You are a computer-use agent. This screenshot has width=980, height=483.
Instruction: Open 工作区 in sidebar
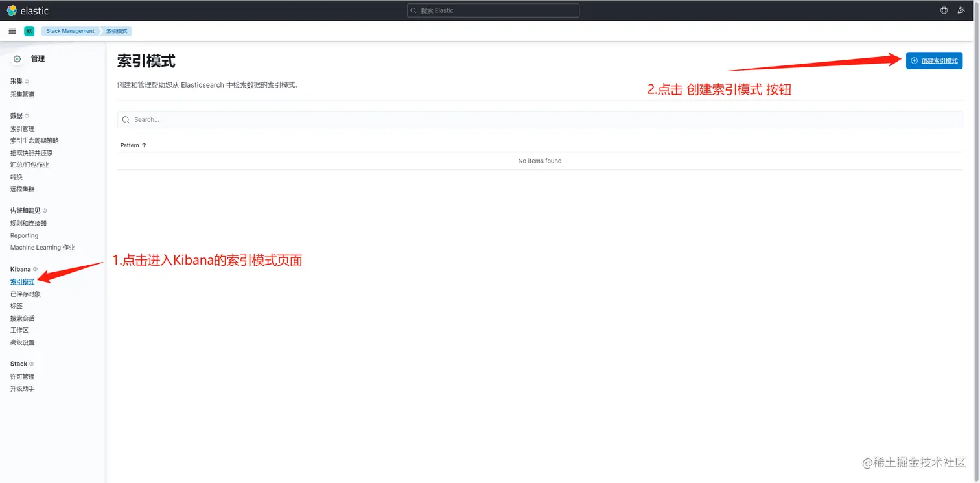pyautogui.click(x=19, y=330)
